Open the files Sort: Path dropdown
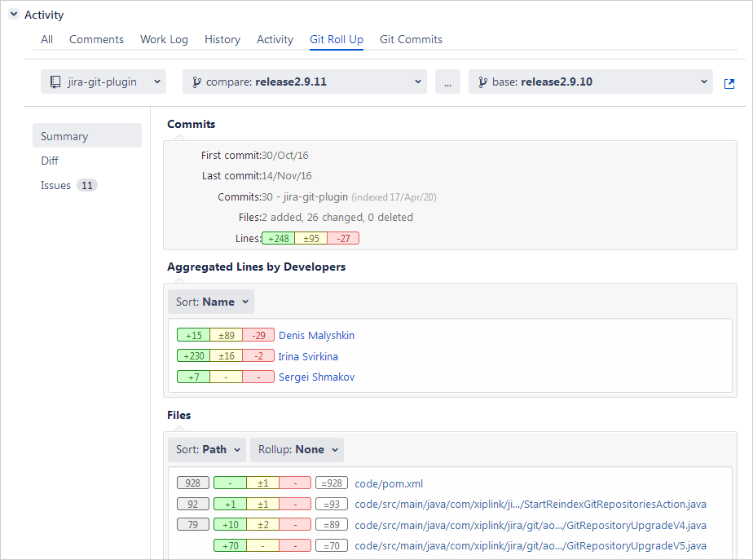 pos(207,449)
